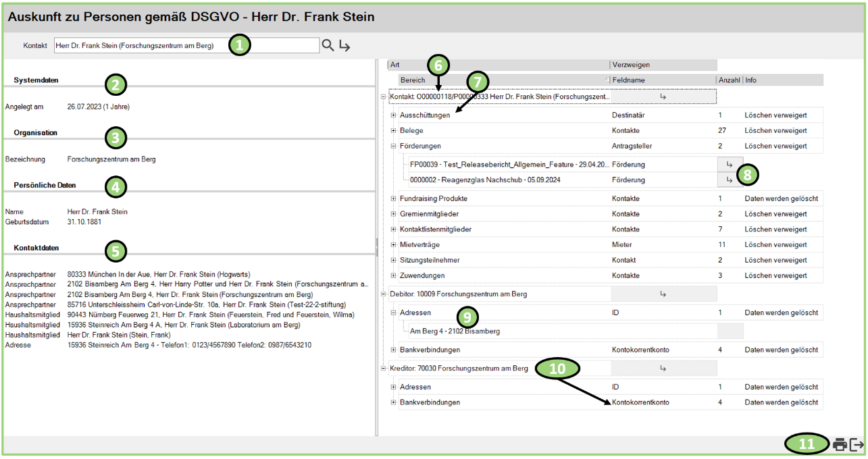This screenshot has width=868, height=459.
Task: Expand the Mietverträge node
Action: [394, 244]
